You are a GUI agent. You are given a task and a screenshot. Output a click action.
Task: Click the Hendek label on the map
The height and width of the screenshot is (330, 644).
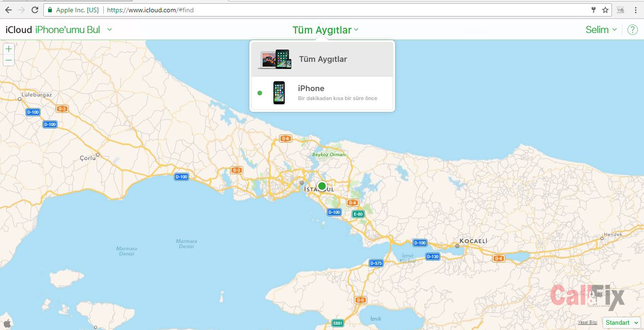click(613, 234)
